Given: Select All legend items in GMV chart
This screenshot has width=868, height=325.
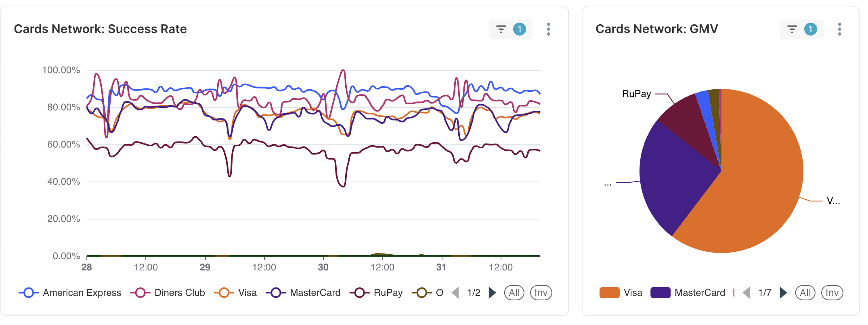Looking at the screenshot, I should coord(805,293).
